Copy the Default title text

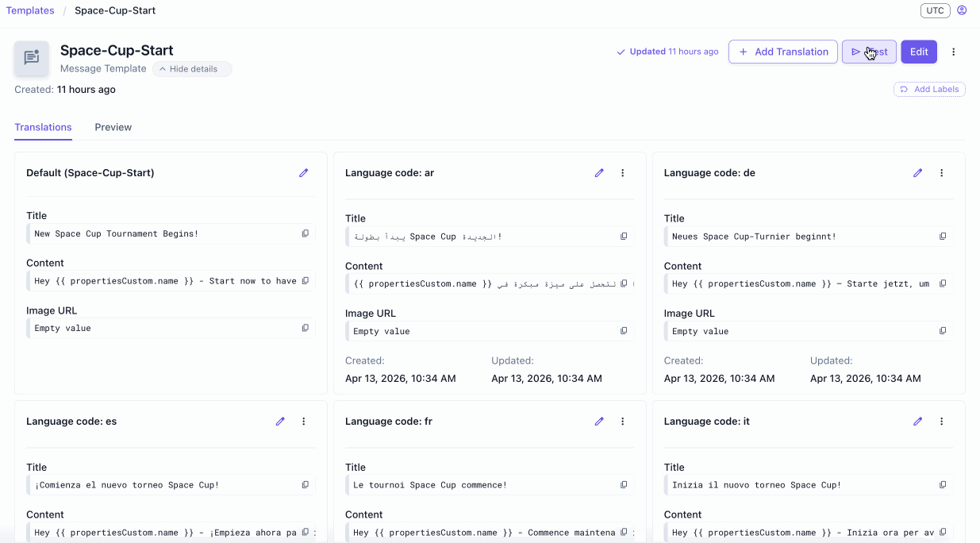[x=306, y=233]
